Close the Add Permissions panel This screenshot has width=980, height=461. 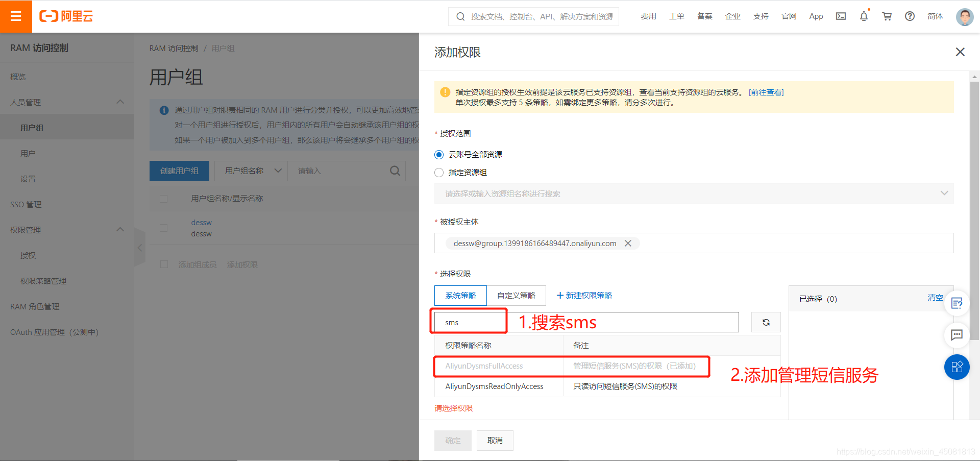960,52
